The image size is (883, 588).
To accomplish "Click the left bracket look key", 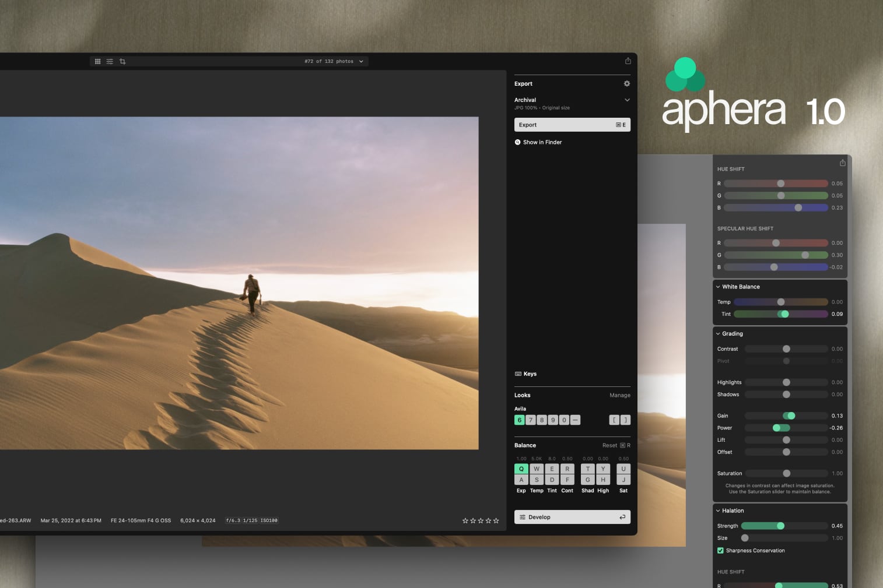I will pyautogui.click(x=614, y=420).
